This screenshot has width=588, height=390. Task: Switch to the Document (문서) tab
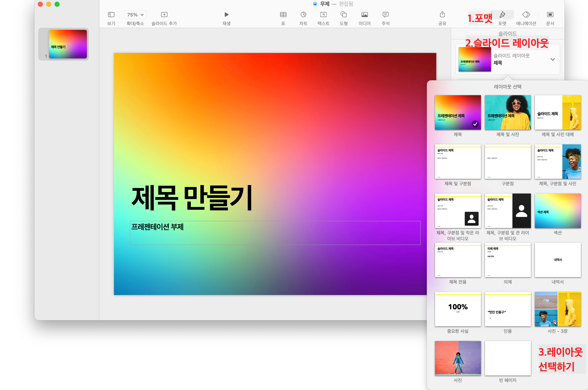coord(550,15)
